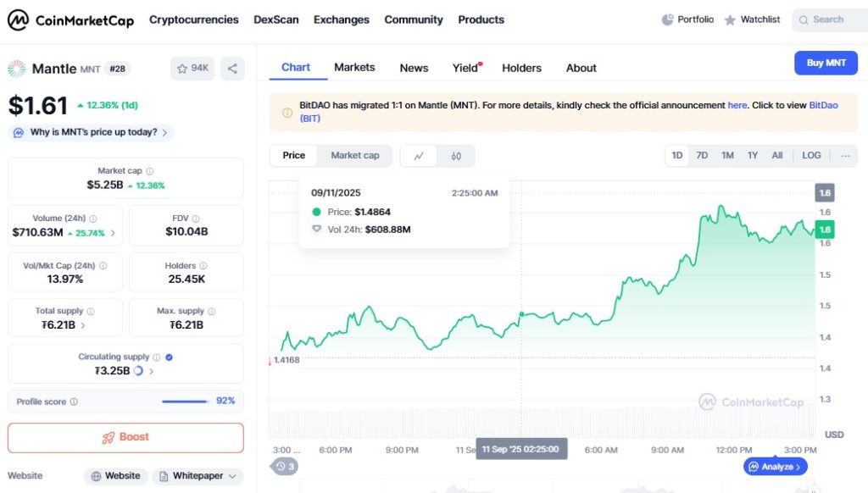Switch to candlestick chart view icon
This screenshot has height=493, width=868.
click(x=456, y=156)
